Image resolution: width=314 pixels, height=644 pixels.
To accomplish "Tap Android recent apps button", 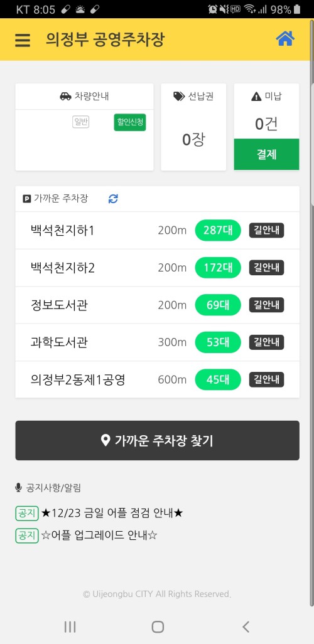I will 70,626.
